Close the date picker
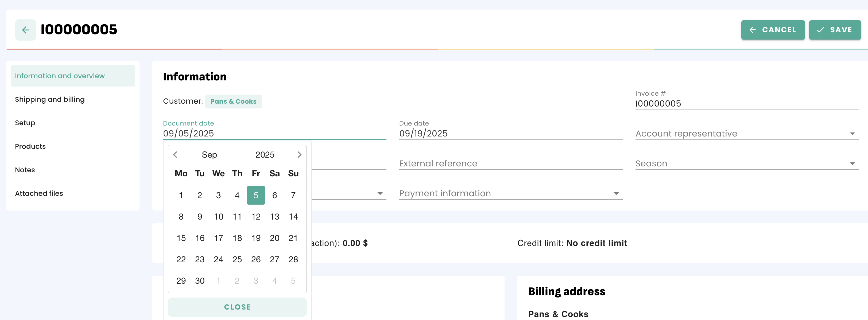Screen dimensions: 868x320 (x=237, y=307)
